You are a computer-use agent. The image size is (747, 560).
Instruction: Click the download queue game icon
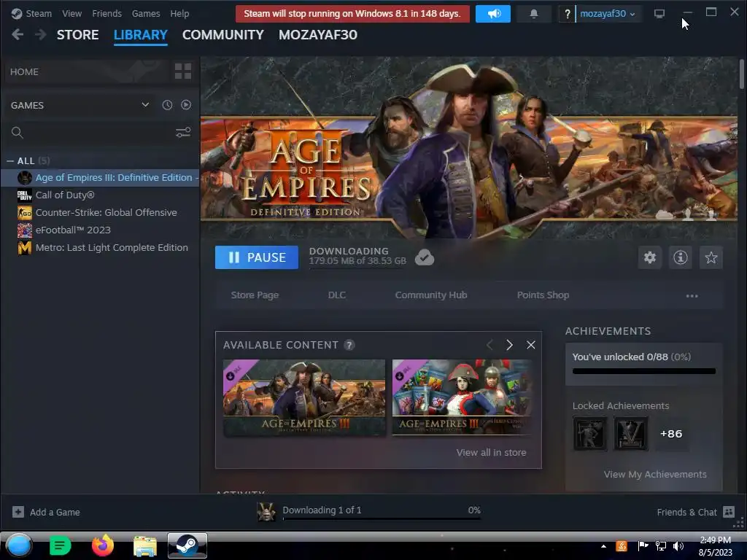pos(266,512)
